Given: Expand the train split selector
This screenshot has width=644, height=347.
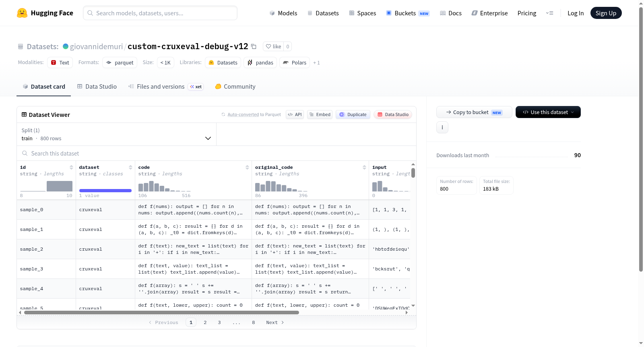Looking at the screenshot, I should [116, 134].
